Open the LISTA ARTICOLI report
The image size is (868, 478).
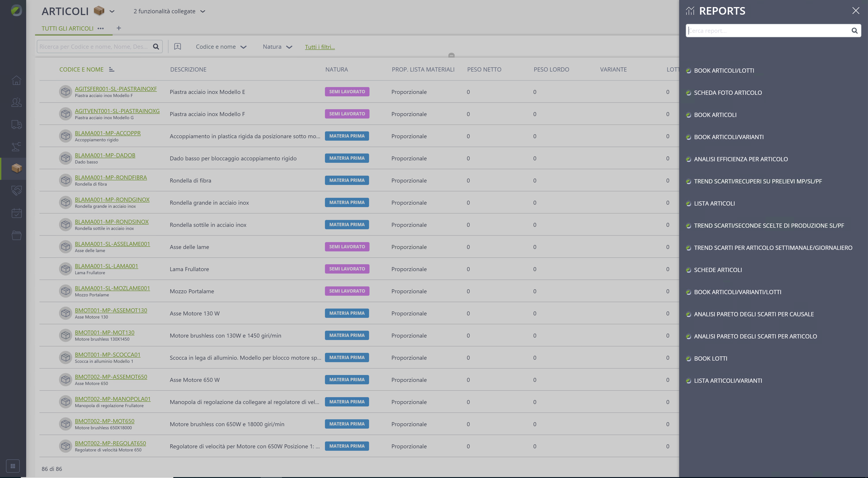tap(714, 203)
